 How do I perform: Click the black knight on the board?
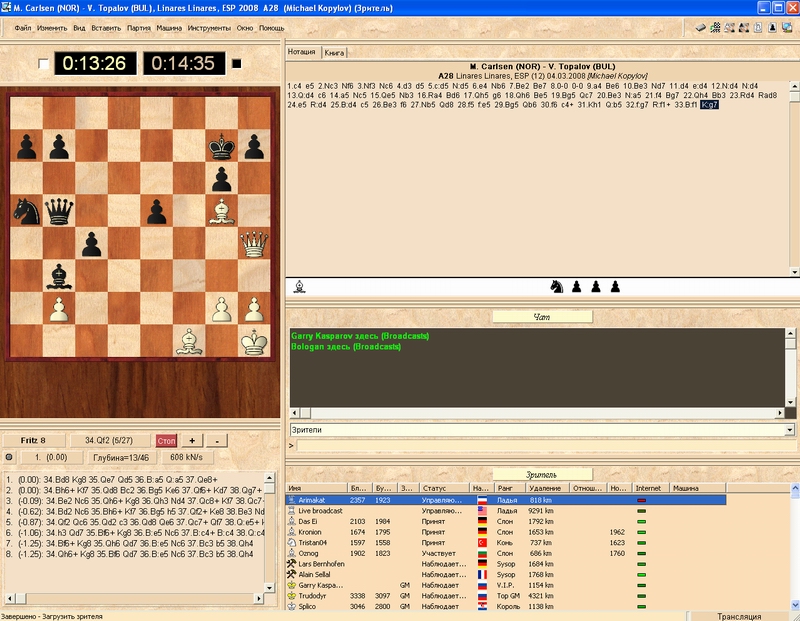[28, 211]
